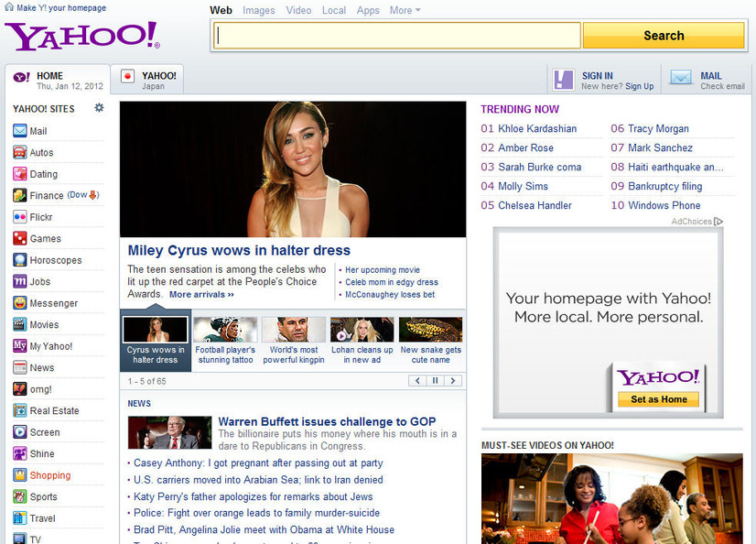This screenshot has width=756, height=544.
Task: Click the News newspaper icon
Action: (x=20, y=367)
